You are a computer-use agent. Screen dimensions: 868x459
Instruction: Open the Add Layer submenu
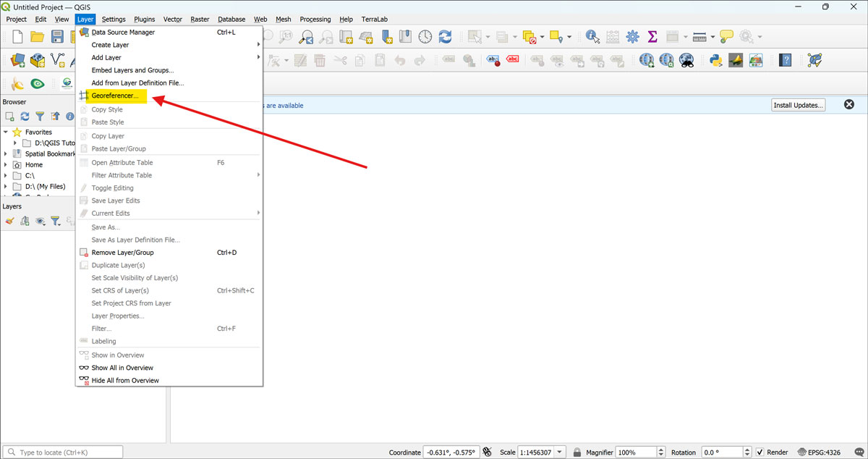pos(169,58)
